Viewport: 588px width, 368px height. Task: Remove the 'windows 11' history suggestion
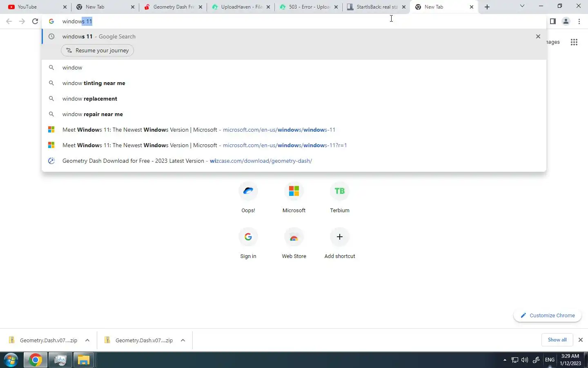[x=538, y=36]
